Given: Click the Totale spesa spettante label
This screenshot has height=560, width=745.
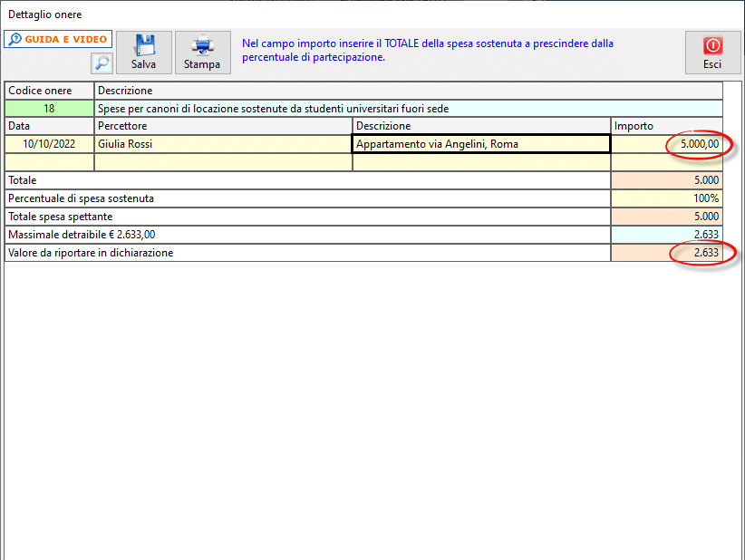Looking at the screenshot, I should click(61, 216).
